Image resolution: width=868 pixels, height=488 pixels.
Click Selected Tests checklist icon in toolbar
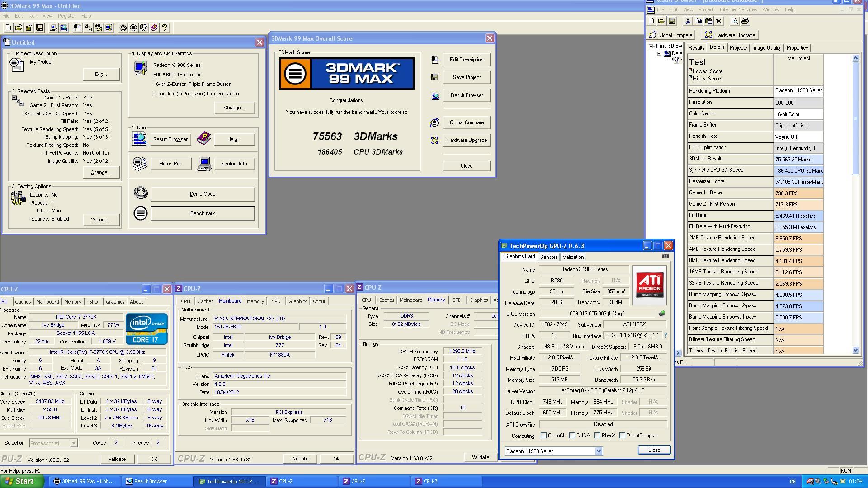(x=88, y=28)
